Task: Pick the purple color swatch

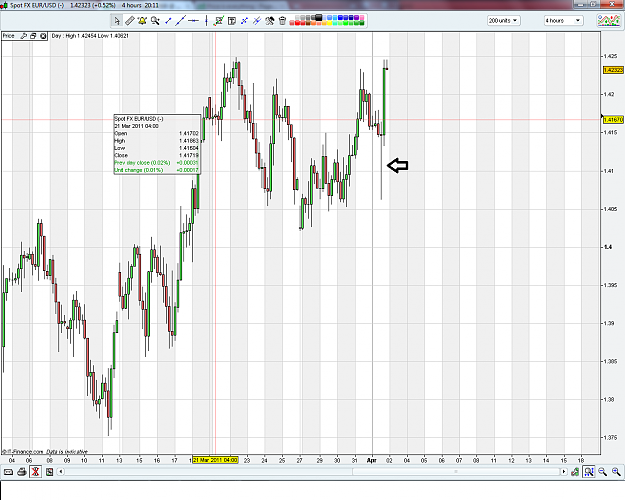Action: pos(356,18)
